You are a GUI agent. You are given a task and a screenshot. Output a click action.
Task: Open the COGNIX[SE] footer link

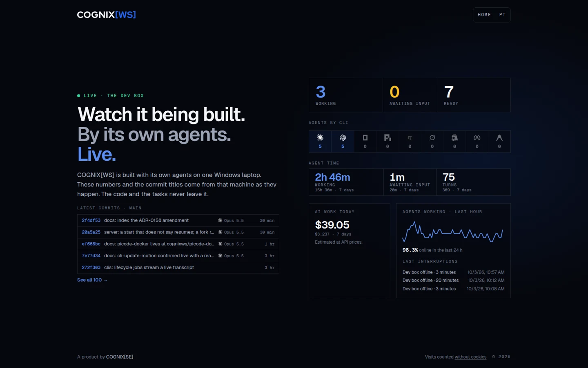(x=120, y=357)
